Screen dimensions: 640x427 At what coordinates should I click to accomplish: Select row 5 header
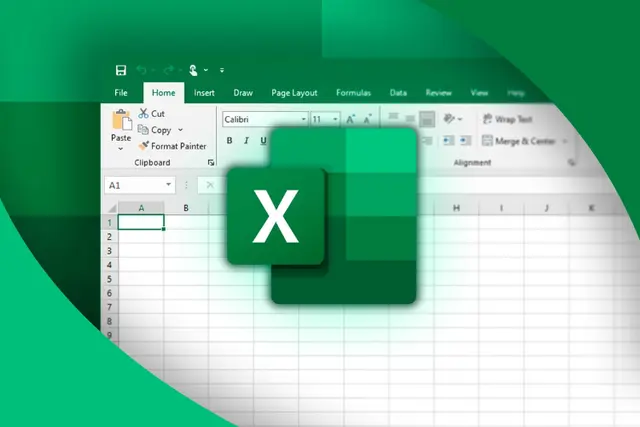(x=109, y=279)
